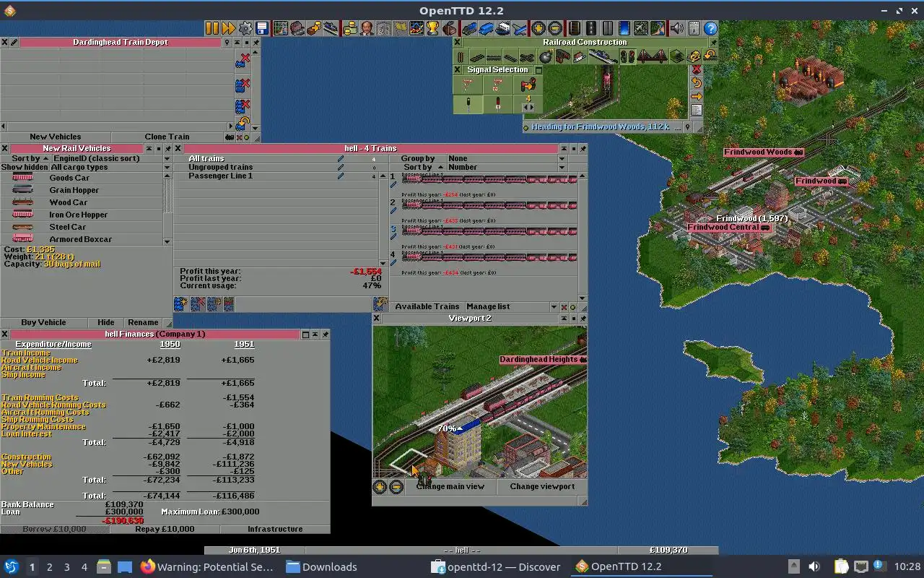Toggle Sort by order in train list

pyautogui.click(x=417, y=167)
